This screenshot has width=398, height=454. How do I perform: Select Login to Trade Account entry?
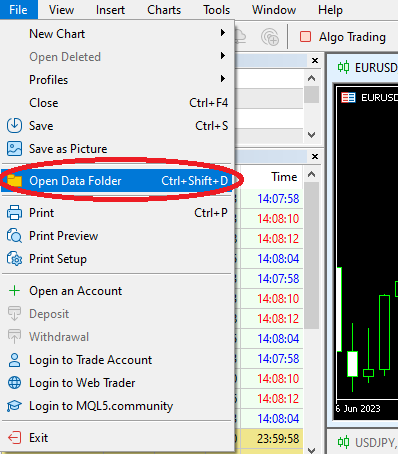[117, 360]
